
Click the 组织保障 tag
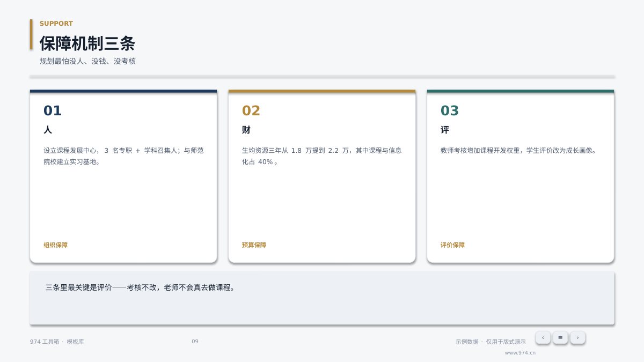click(x=56, y=245)
